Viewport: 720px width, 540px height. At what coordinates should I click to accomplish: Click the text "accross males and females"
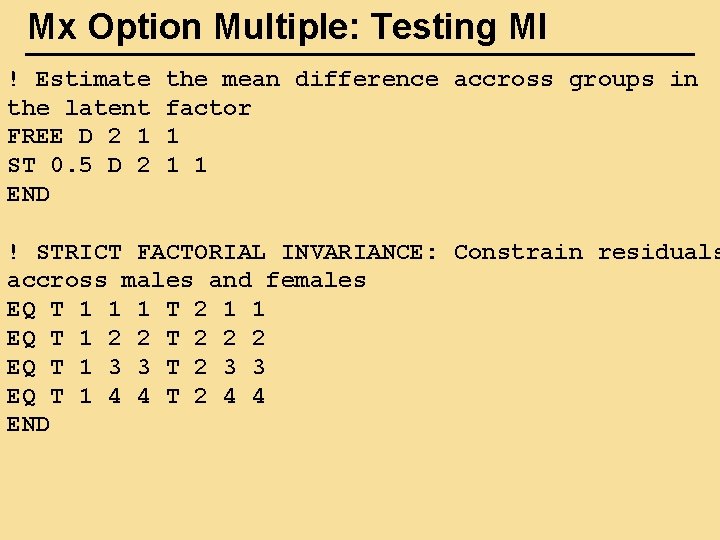pos(186,281)
